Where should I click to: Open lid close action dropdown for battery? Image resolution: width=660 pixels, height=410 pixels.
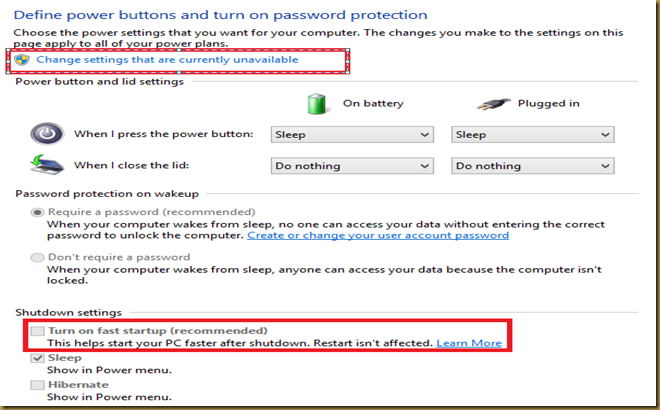[352, 166]
